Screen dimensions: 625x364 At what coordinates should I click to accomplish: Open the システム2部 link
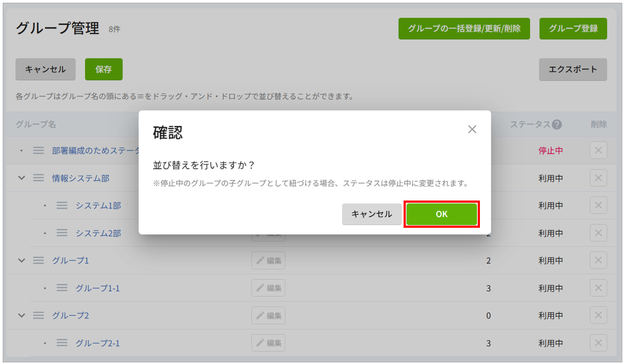pyautogui.click(x=99, y=233)
